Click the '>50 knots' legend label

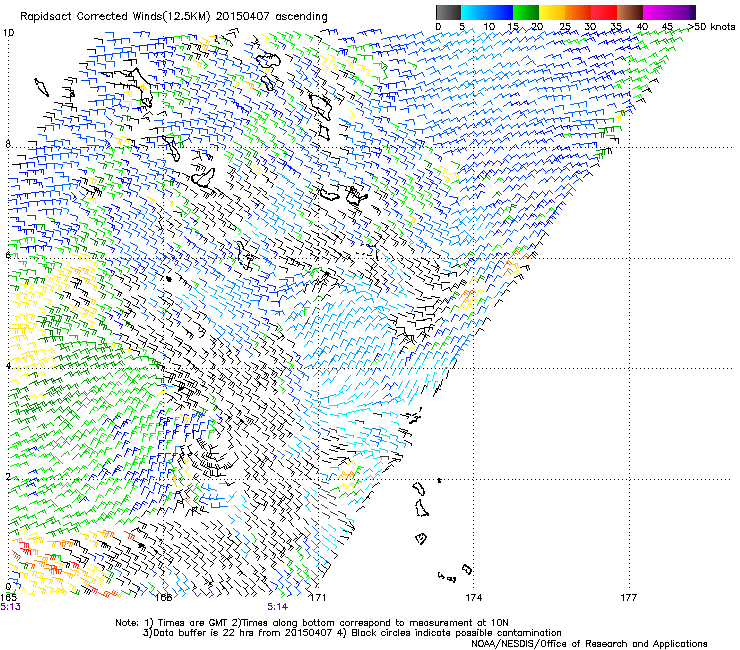pos(712,27)
